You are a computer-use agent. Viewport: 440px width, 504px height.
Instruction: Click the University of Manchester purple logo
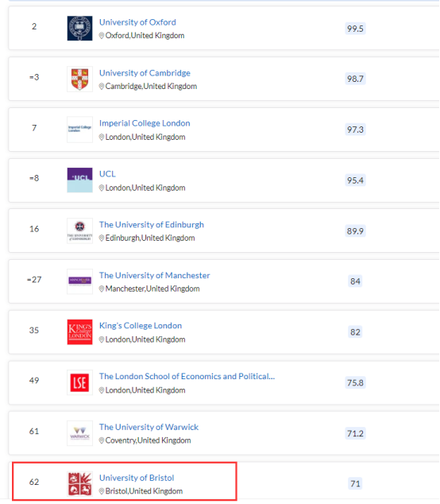pyautogui.click(x=79, y=281)
